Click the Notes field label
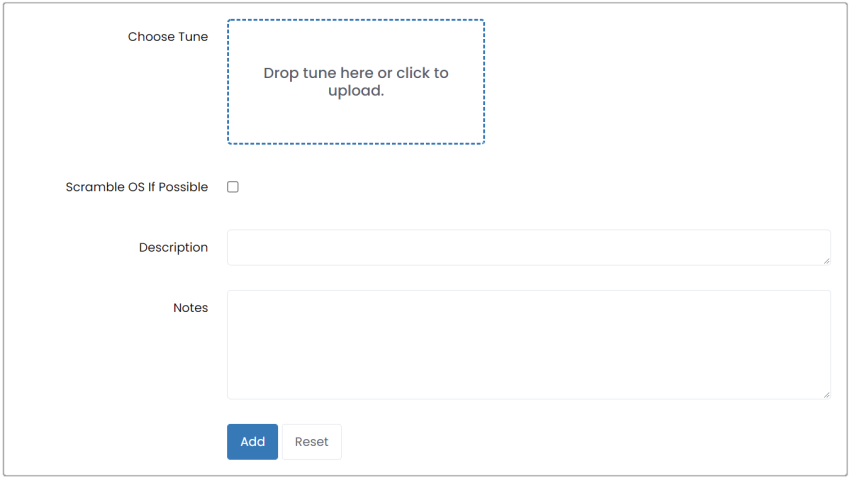This screenshot has height=478, width=850. (x=190, y=308)
